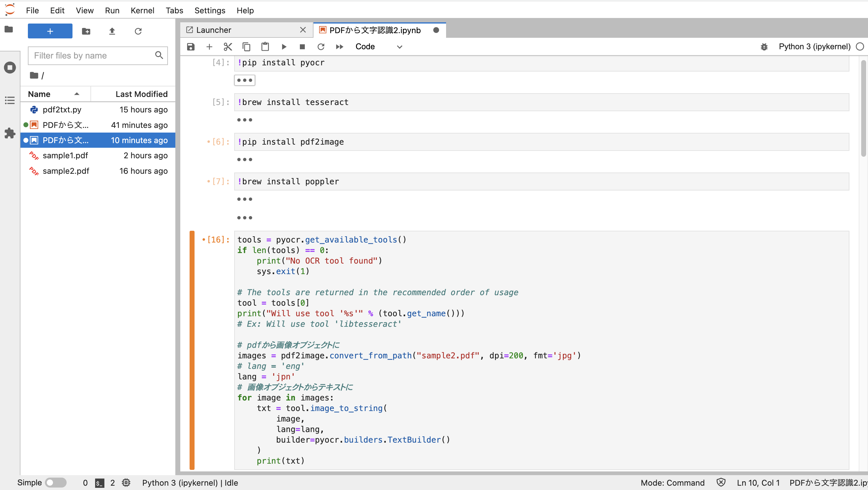Click the kernel status circle indicator

pyautogui.click(x=860, y=46)
